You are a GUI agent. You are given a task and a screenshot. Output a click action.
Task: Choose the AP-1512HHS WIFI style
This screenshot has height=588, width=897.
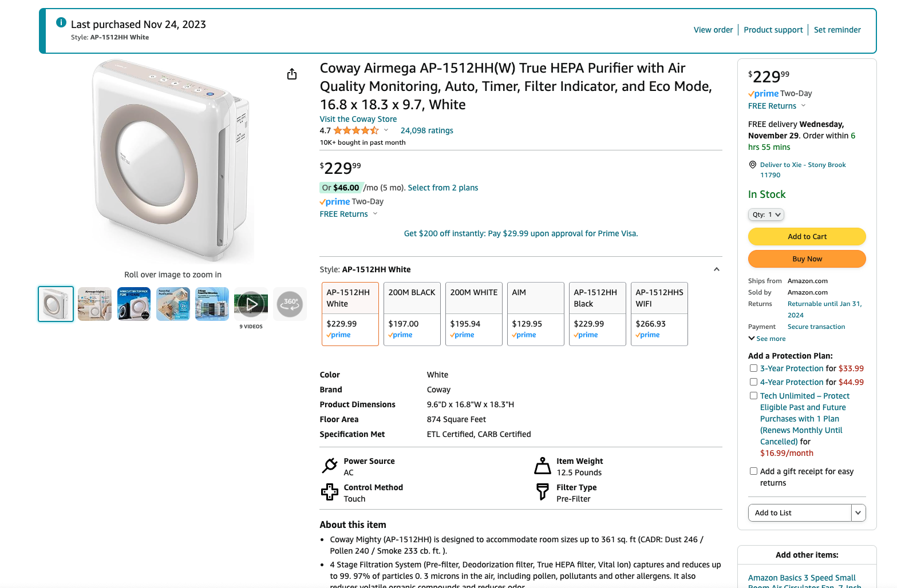(659, 313)
